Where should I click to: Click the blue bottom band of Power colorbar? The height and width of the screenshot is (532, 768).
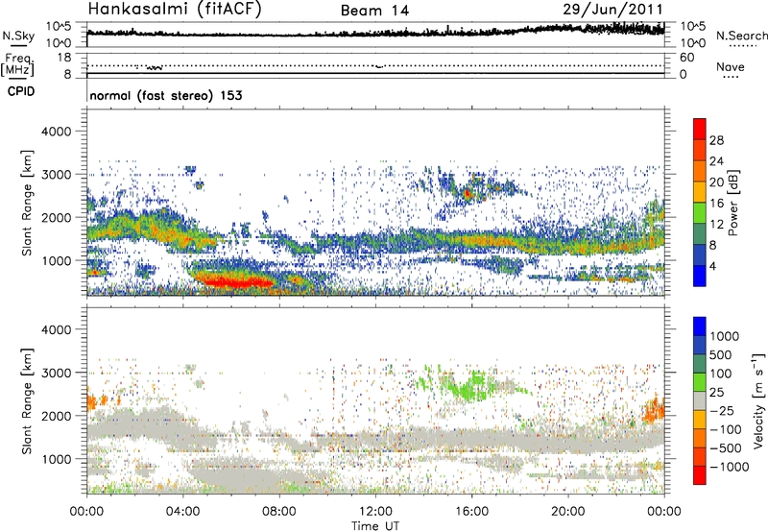(x=700, y=276)
